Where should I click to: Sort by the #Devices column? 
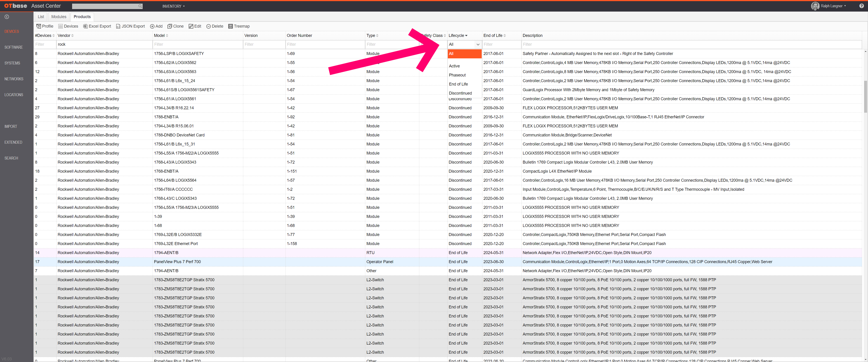[x=45, y=36]
